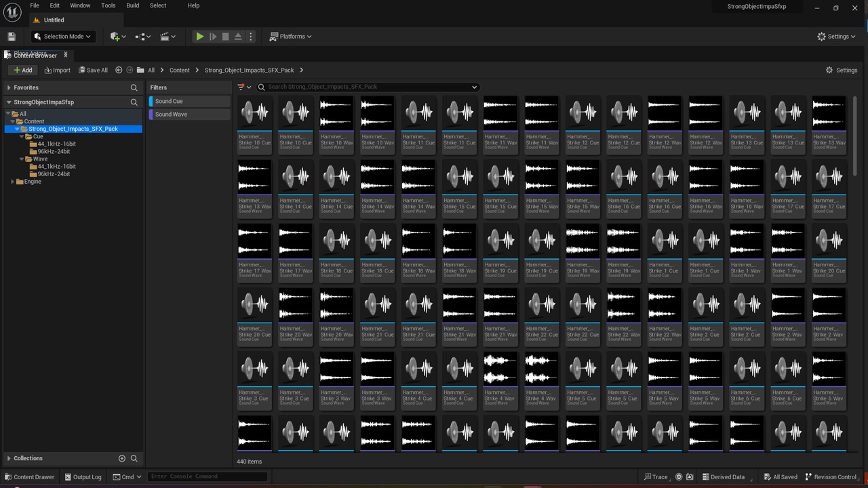Go forward in Content Browser history

(130, 70)
